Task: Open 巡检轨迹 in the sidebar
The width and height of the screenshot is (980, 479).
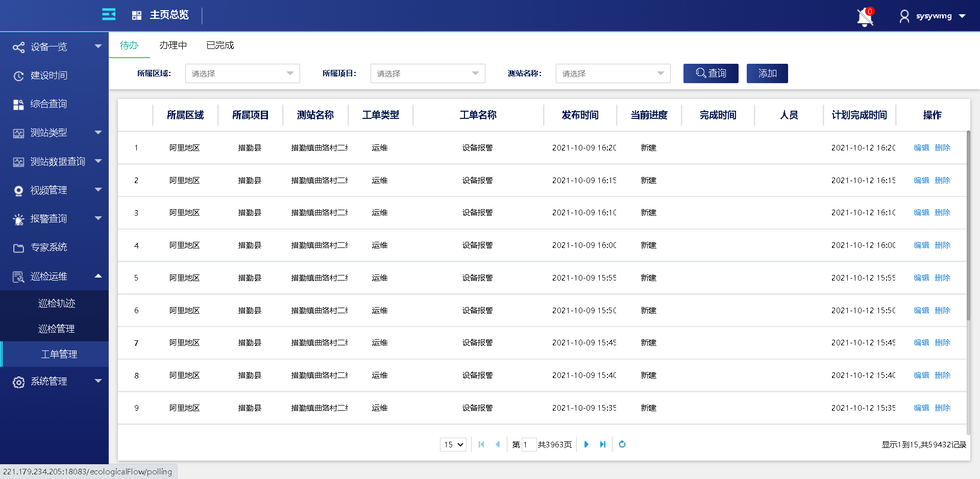Action: [x=57, y=304]
